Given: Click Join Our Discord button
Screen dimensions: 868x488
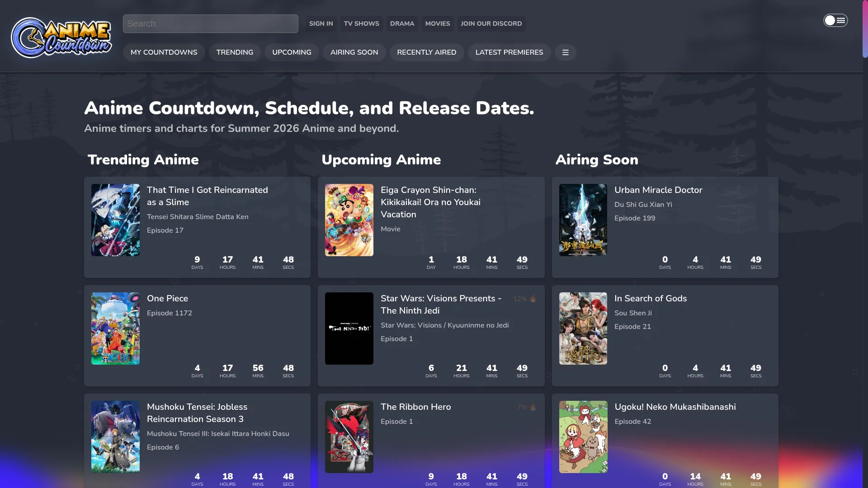Looking at the screenshot, I should tap(491, 23).
